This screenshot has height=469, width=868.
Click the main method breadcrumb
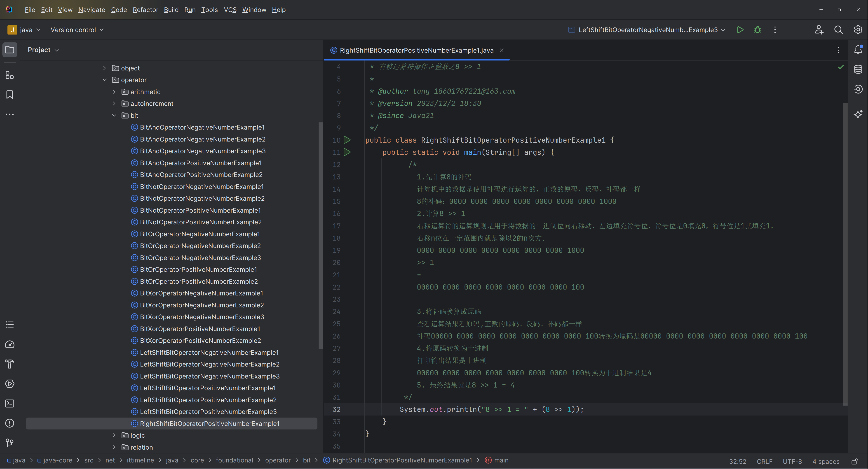pyautogui.click(x=497, y=460)
